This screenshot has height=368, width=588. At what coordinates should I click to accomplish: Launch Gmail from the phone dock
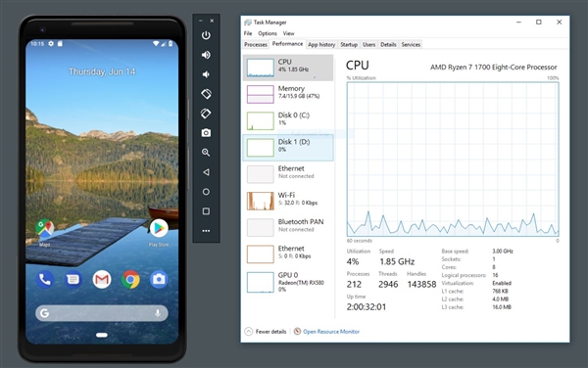tap(102, 279)
